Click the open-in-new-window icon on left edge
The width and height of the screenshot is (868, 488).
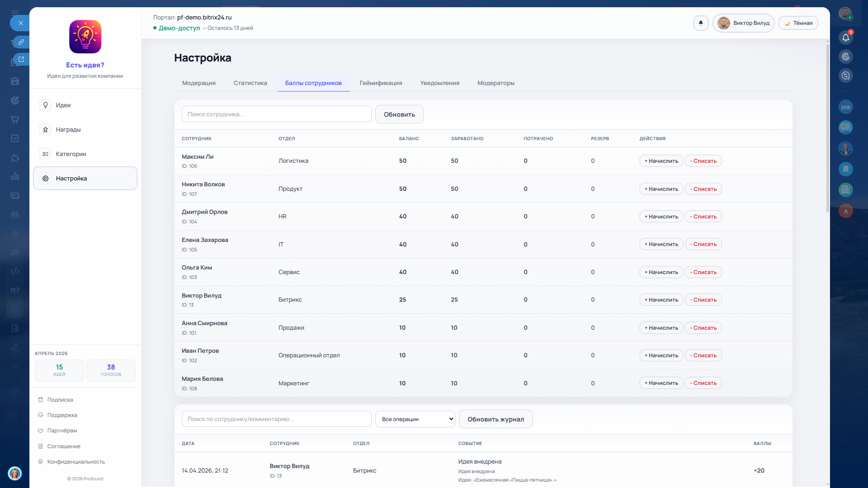point(21,59)
